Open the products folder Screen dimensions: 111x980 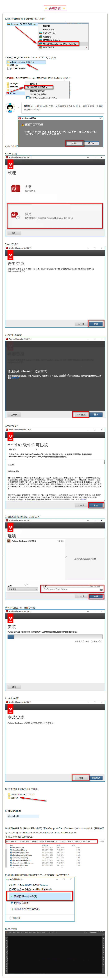coord(13,87)
